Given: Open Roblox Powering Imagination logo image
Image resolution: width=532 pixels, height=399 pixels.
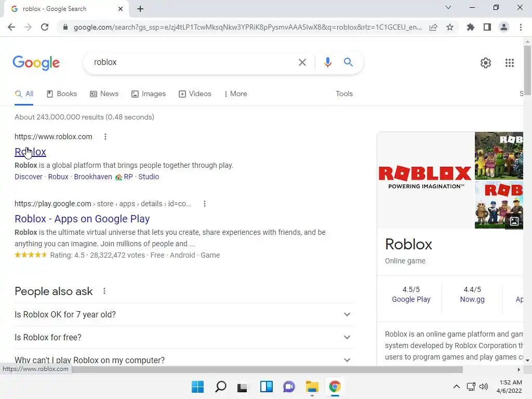Looking at the screenshot, I should (x=425, y=180).
